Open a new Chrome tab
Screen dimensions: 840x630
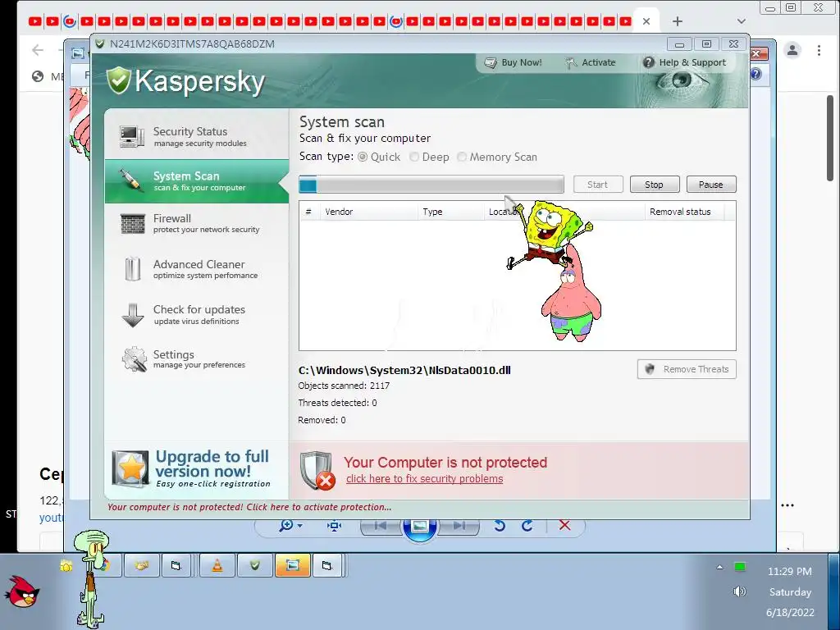(678, 21)
